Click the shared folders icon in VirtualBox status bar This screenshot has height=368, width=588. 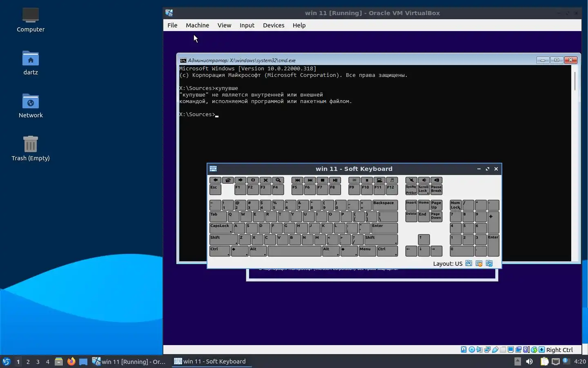pos(503,350)
